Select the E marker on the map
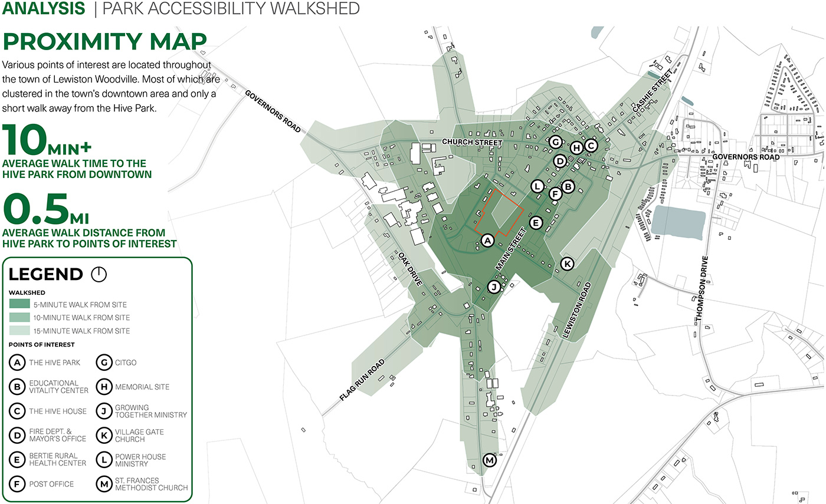 point(536,223)
